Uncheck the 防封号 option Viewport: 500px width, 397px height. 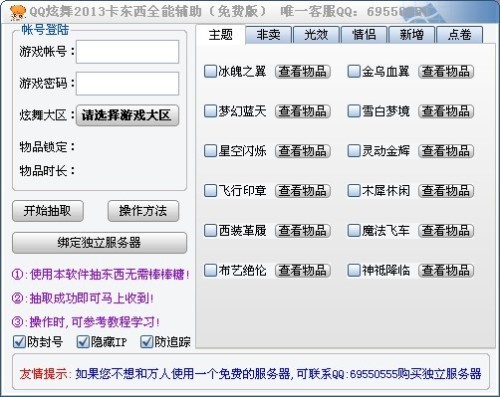coord(19,342)
